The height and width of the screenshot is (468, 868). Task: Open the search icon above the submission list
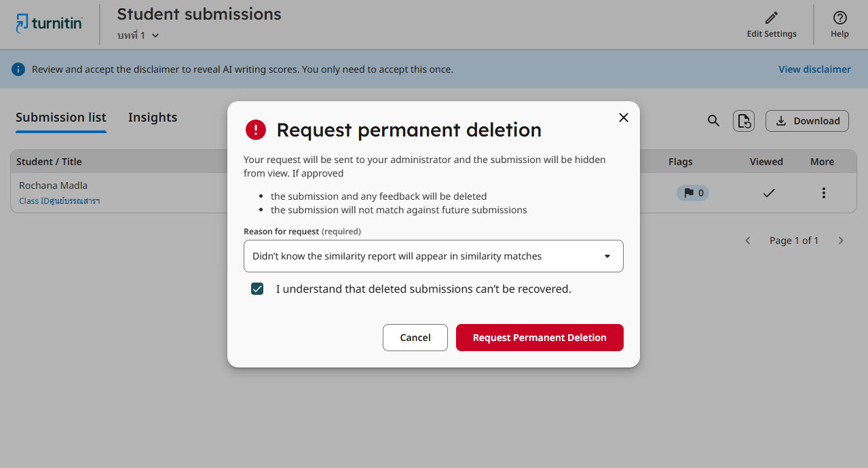coord(713,120)
